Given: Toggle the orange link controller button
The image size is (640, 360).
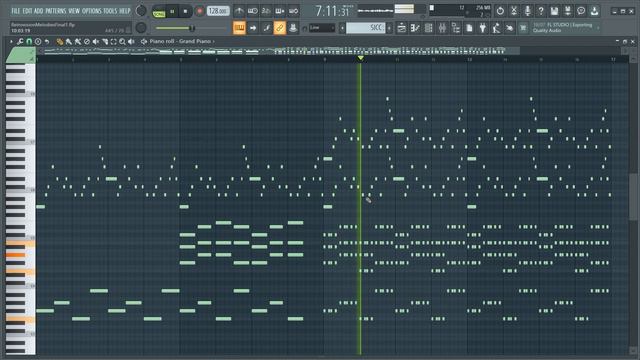Looking at the screenshot, I should (280, 28).
